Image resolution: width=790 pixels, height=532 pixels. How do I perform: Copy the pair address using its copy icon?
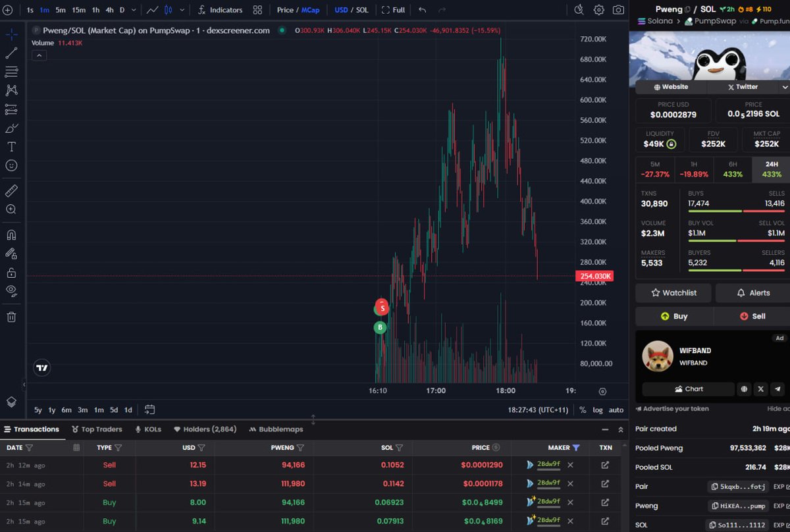[x=713, y=486]
